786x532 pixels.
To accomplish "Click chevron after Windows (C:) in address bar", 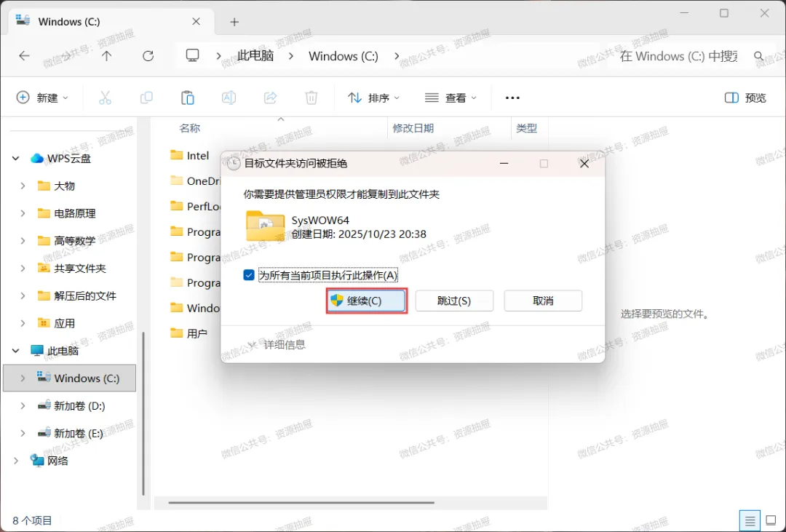I will pos(397,55).
